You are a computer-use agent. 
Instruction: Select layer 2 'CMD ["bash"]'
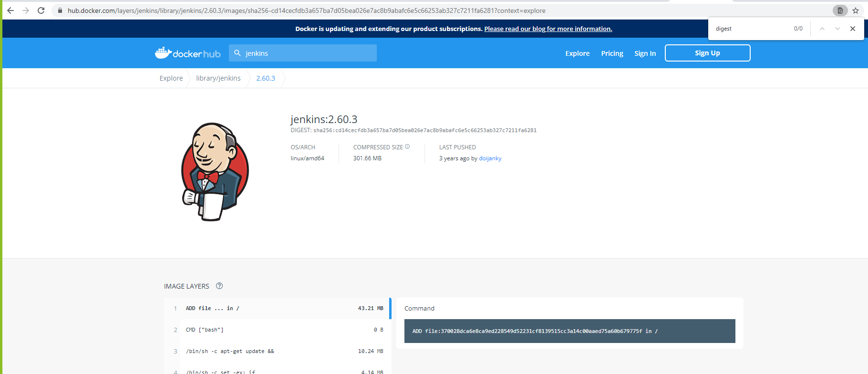(278, 330)
